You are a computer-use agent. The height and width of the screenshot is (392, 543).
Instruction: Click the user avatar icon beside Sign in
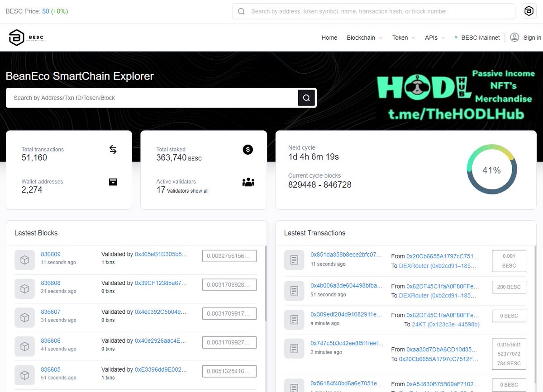(514, 38)
